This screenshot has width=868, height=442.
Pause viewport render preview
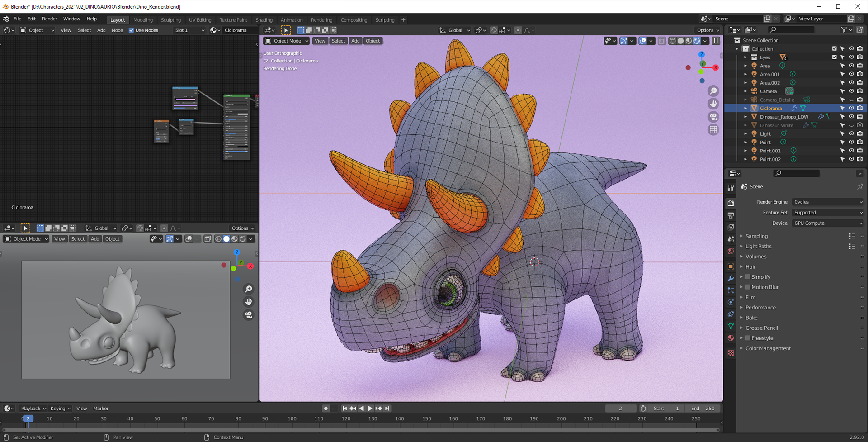point(716,41)
